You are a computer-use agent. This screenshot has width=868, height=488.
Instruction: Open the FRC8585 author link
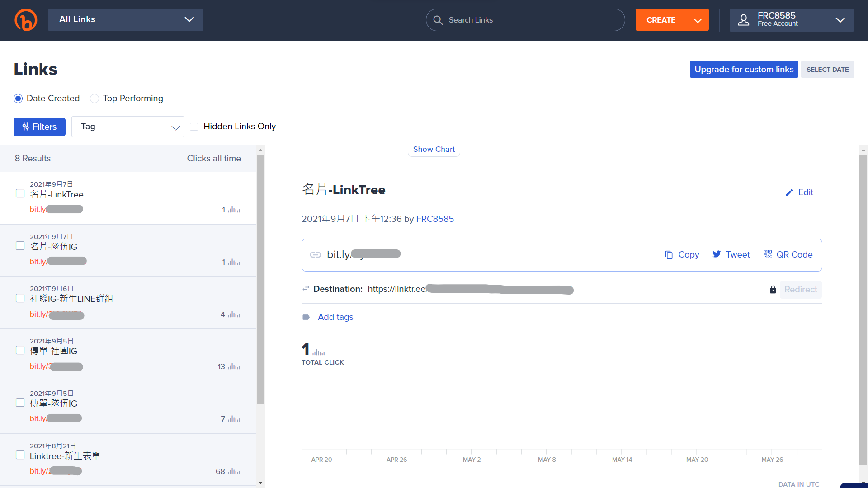point(435,219)
